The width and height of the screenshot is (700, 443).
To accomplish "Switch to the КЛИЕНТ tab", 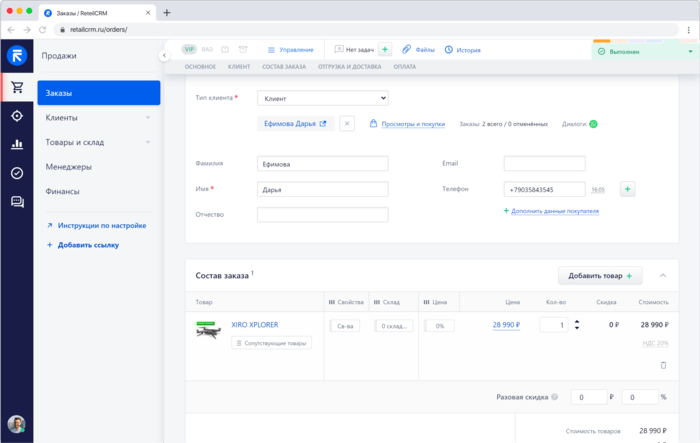I will point(239,67).
